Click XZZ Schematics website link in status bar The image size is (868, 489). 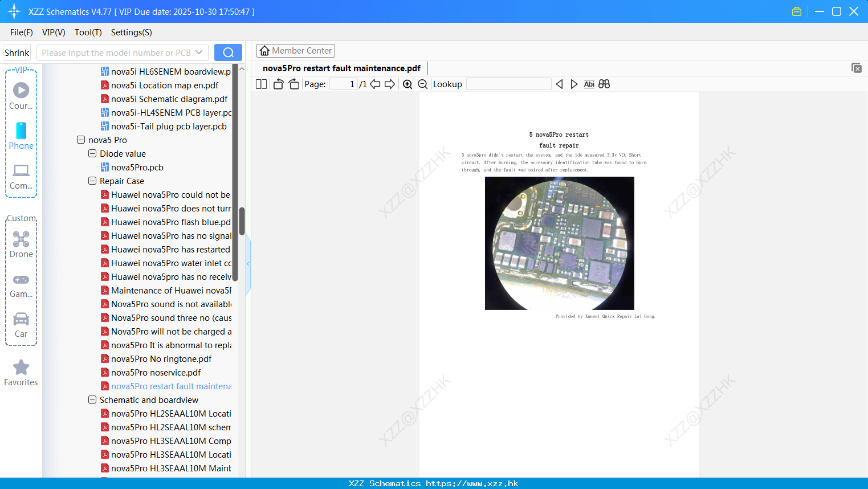[434, 483]
